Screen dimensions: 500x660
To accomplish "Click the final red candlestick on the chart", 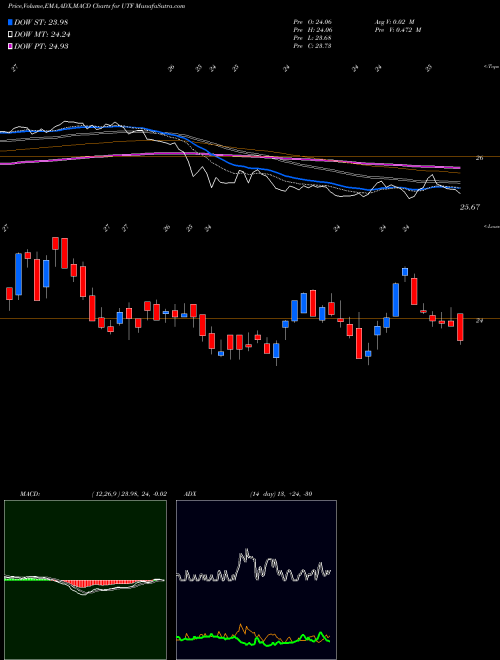I will click(x=460, y=327).
